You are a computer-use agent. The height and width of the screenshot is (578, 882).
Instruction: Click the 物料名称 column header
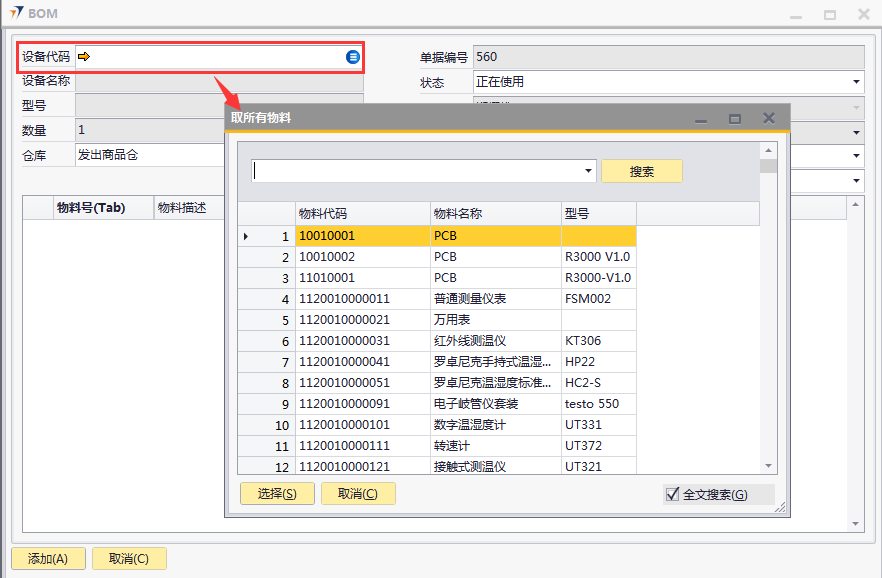tap(495, 214)
